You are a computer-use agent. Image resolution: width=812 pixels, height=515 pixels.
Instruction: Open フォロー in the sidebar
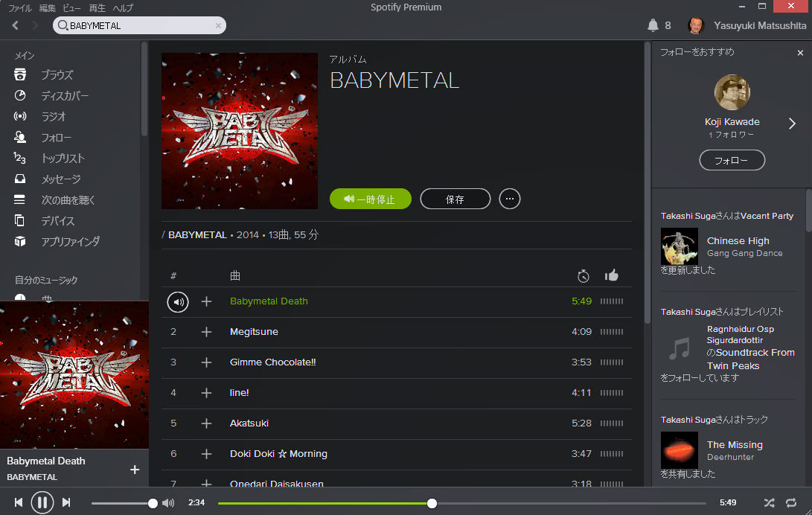point(56,138)
